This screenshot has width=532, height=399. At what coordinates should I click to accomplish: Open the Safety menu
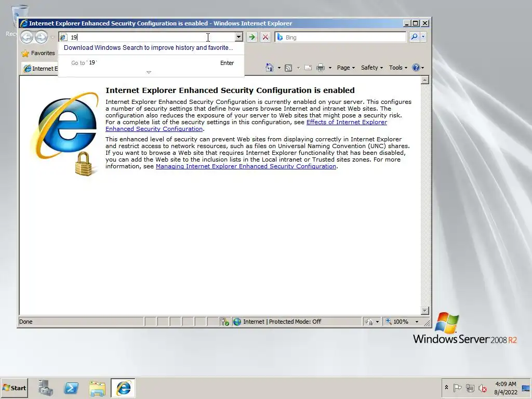[372, 68]
